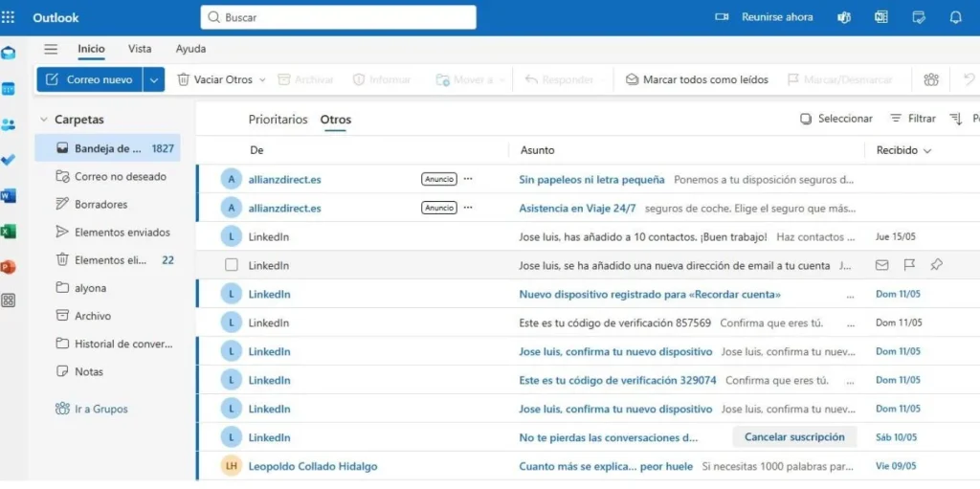The width and height of the screenshot is (980, 489).
Task: Toggle the hamburger navigation pane button
Action: [51, 50]
